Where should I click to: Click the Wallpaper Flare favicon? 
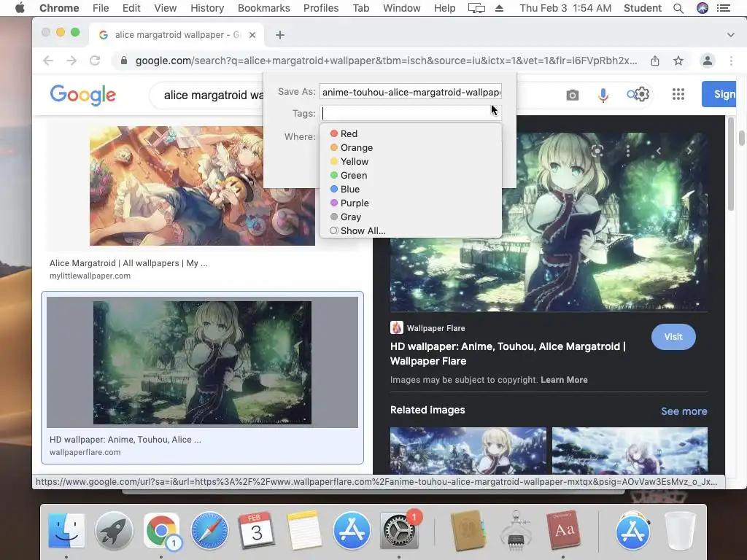pyautogui.click(x=397, y=327)
